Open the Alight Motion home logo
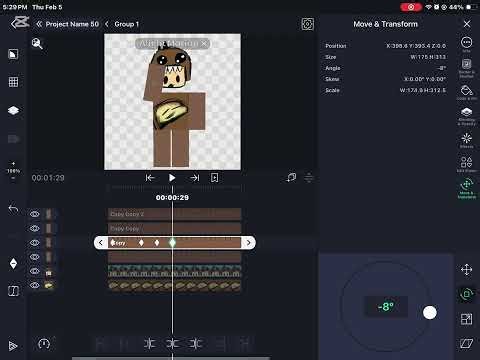Image resolution: width=480 pixels, height=360 pixels. pos(20,23)
